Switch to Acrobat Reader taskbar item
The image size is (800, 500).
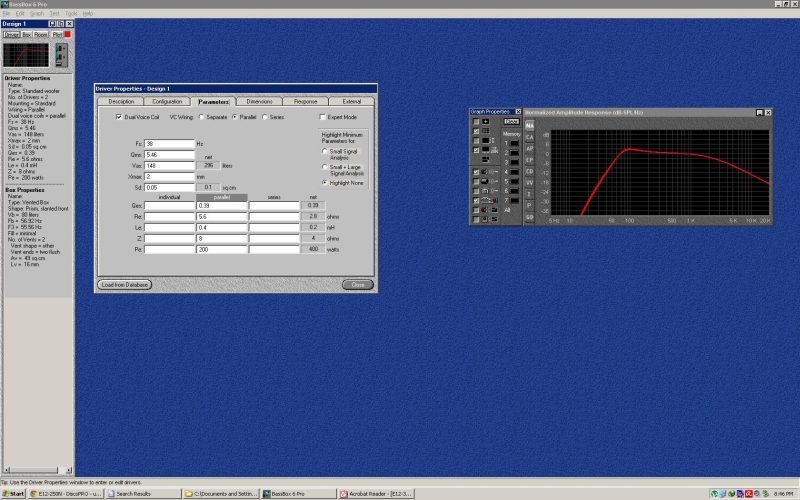376,493
